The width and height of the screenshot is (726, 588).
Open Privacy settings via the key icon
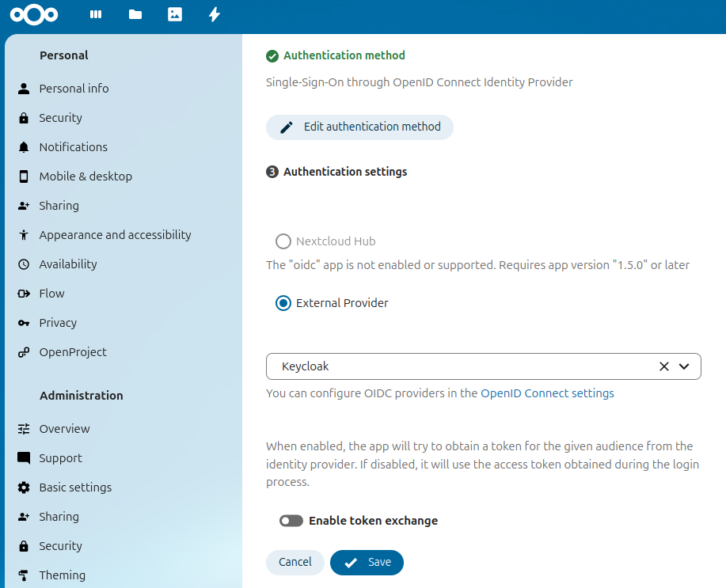pos(24,322)
